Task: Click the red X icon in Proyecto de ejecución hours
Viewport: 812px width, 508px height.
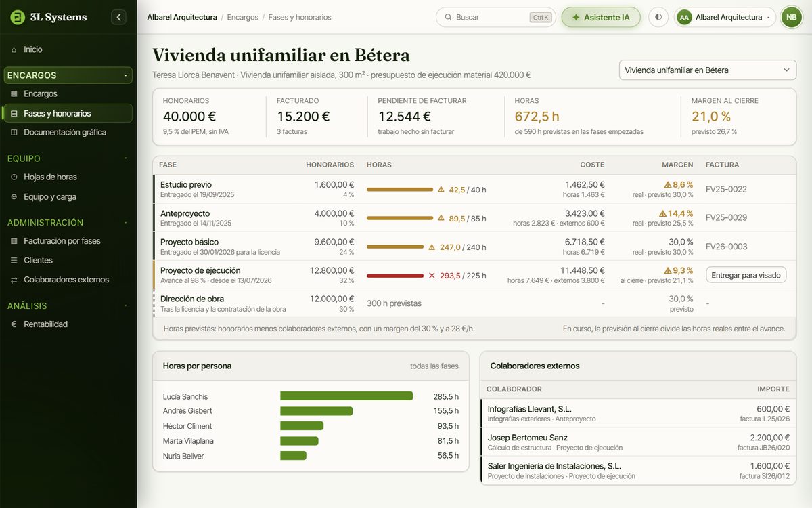Action: click(432, 275)
